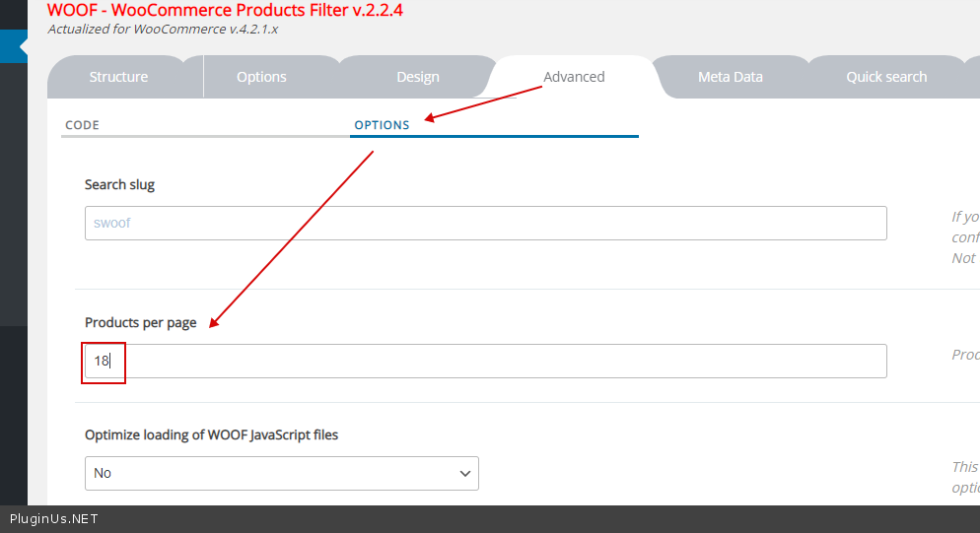
Task: Switch to the Quick search tab
Action: coord(886,77)
